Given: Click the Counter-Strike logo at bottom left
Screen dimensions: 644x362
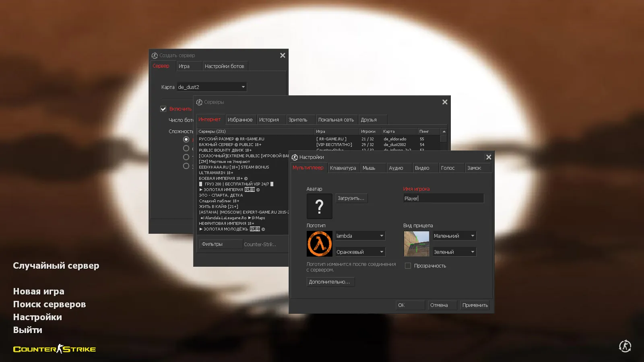Looking at the screenshot, I should click(54, 349).
